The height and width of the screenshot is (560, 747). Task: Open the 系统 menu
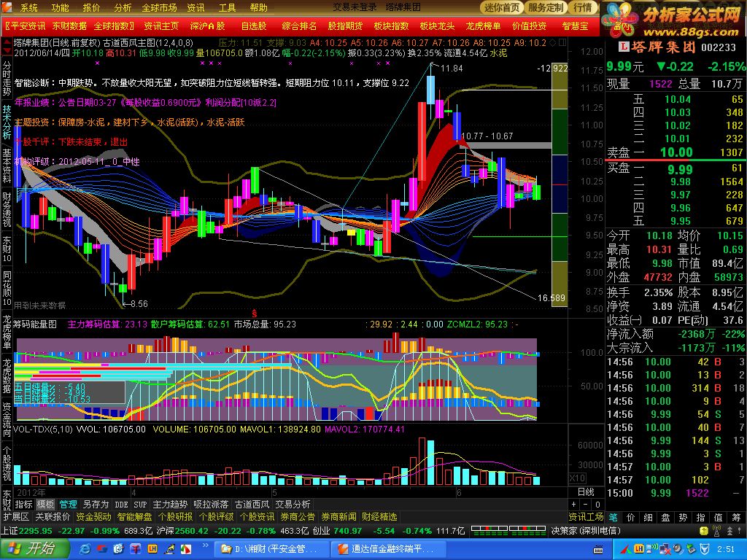(x=29, y=7)
